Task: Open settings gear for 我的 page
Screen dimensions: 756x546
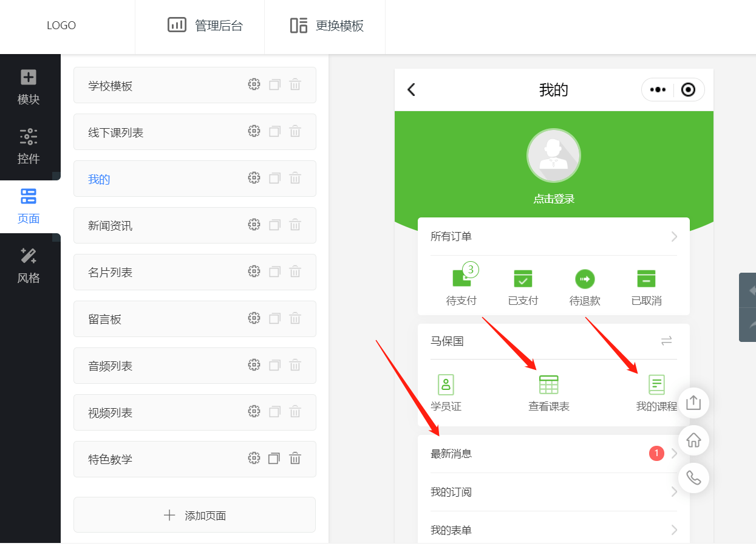Action: click(x=254, y=178)
